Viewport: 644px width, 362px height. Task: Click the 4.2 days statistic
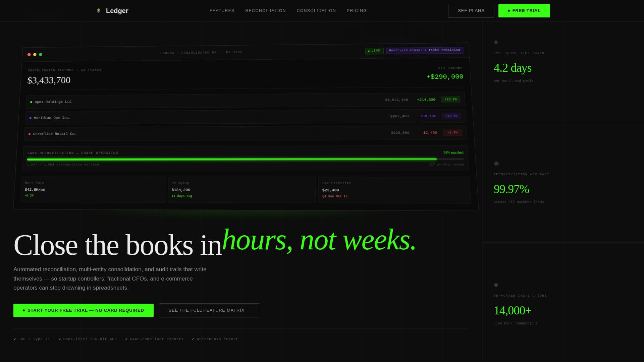click(513, 68)
